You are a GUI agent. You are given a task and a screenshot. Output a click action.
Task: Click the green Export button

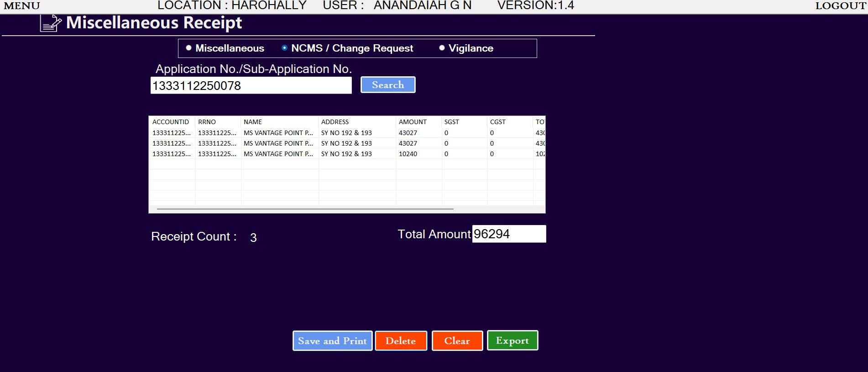[x=512, y=341]
